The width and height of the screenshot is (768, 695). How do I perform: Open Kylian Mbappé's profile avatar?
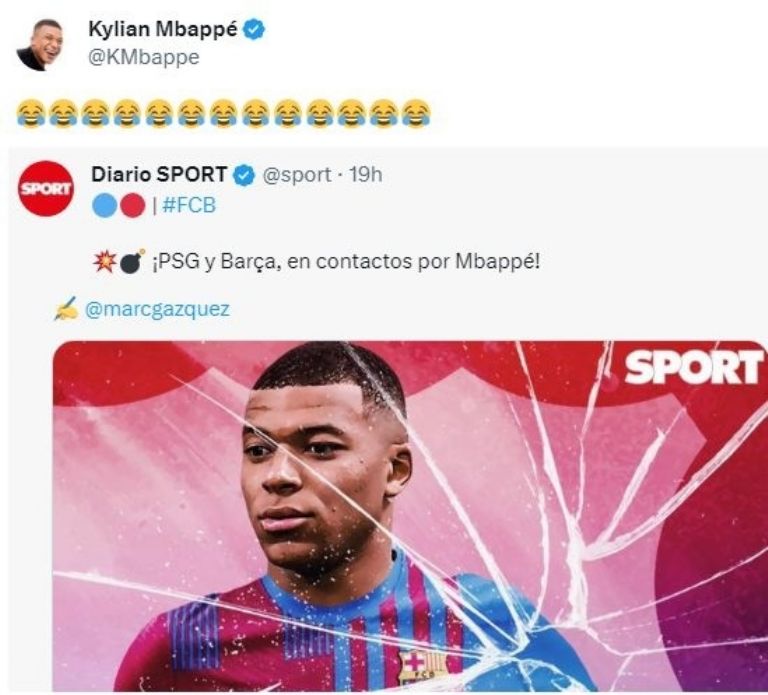(40, 45)
